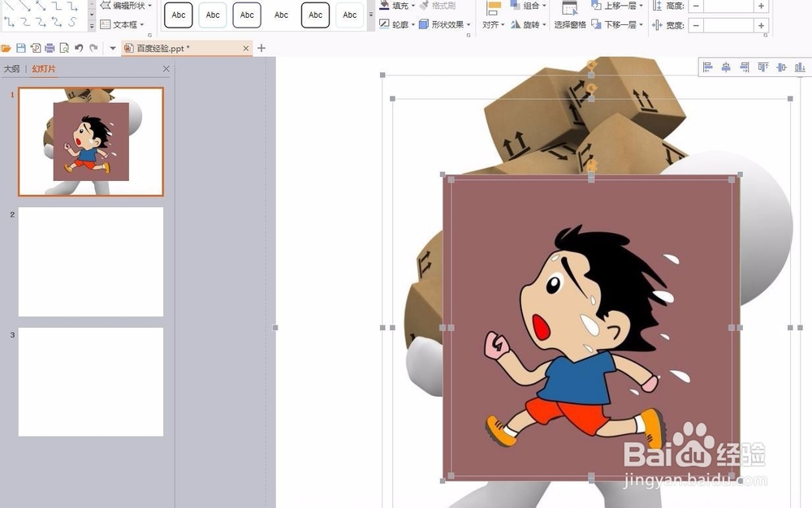The height and width of the screenshot is (508, 812).
Task: Click the 高度 height input field
Action: (x=728, y=6)
